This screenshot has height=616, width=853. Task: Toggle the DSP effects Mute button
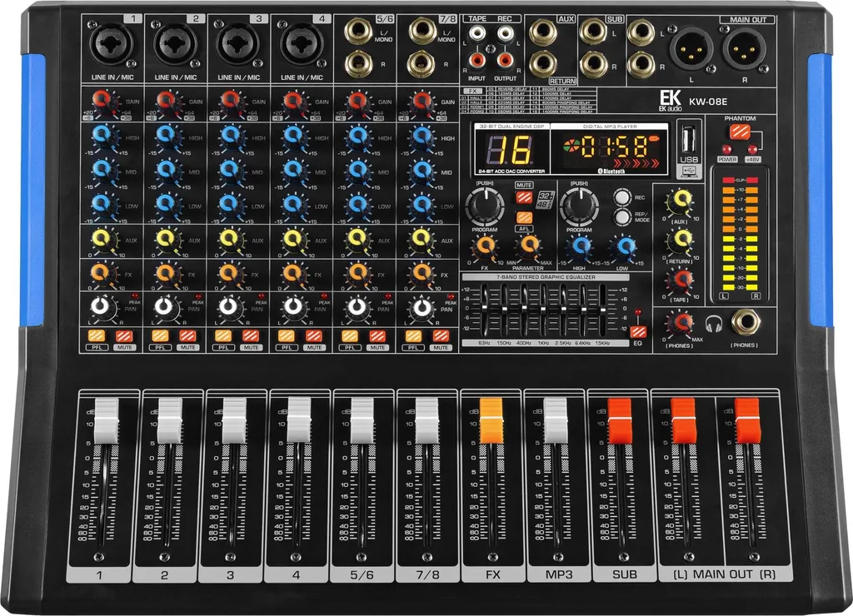click(x=524, y=196)
